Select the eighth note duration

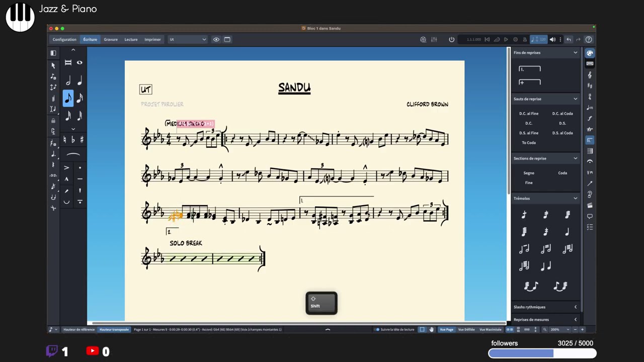point(68,98)
